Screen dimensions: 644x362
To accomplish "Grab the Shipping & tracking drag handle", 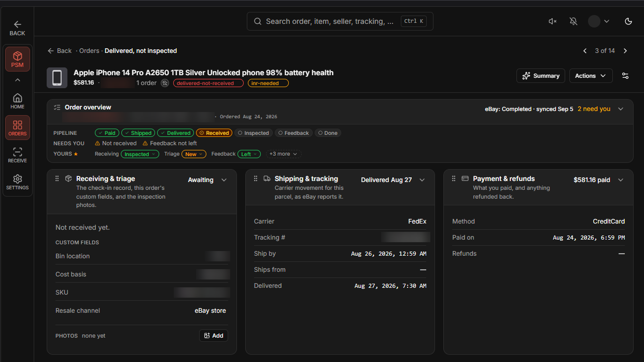I will pos(256,178).
